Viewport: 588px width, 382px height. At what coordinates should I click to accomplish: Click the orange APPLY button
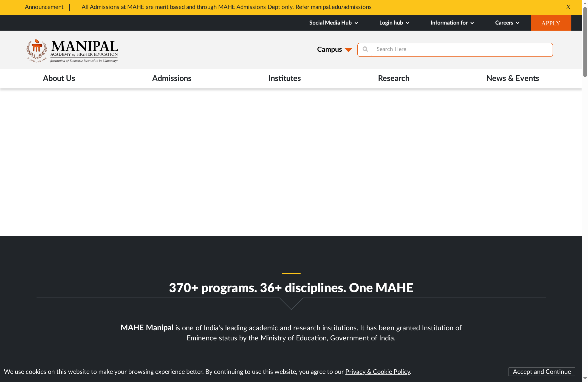551,23
